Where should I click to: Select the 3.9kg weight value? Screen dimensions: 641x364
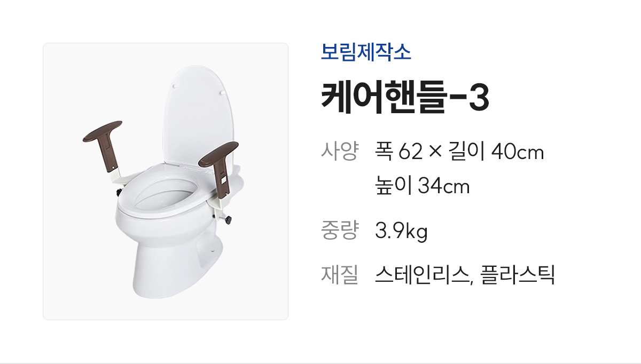[x=402, y=232]
